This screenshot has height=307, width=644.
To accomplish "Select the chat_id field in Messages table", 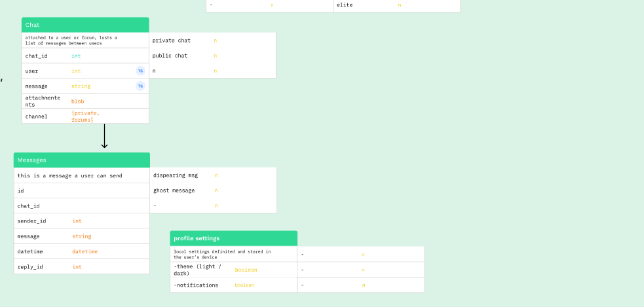I will coord(28,206).
